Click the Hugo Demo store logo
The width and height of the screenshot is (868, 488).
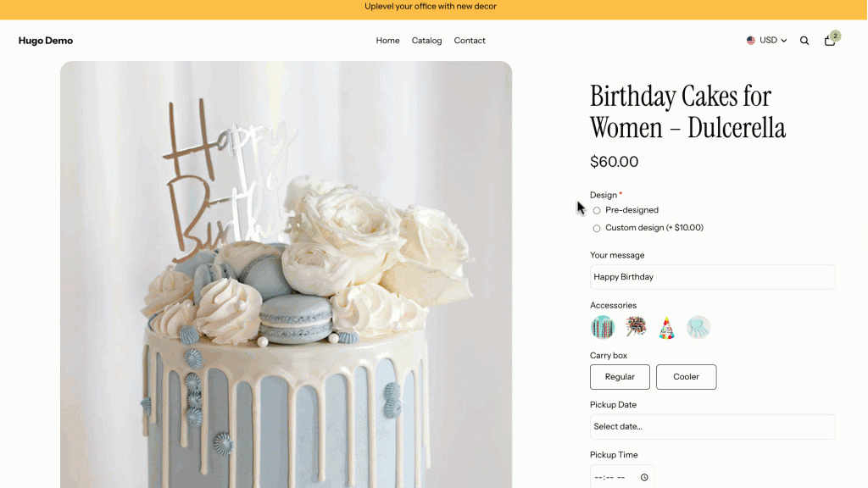tap(46, 41)
